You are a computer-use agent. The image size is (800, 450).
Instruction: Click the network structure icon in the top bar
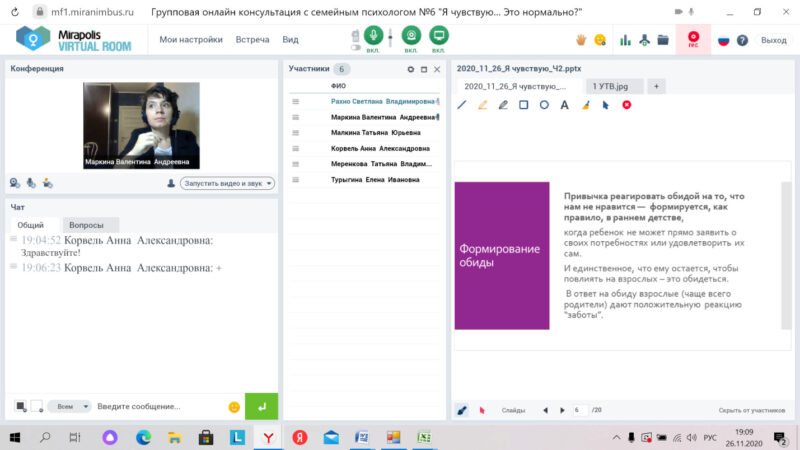pyautogui.click(x=644, y=40)
